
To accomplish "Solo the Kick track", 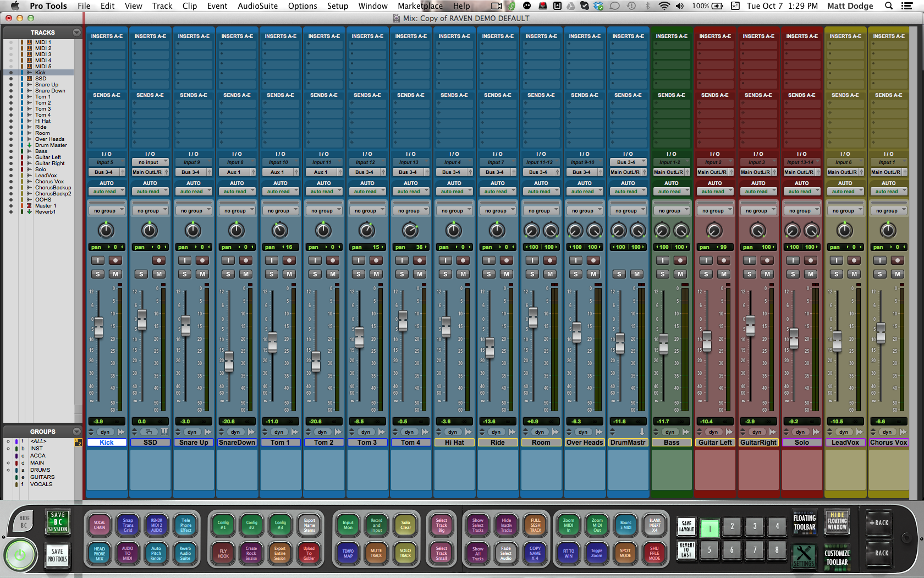I will click(98, 274).
